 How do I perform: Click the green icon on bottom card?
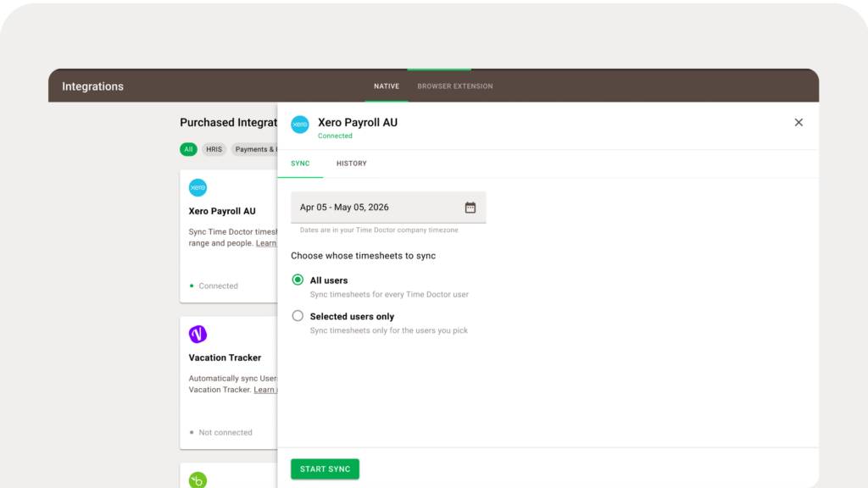click(x=198, y=480)
